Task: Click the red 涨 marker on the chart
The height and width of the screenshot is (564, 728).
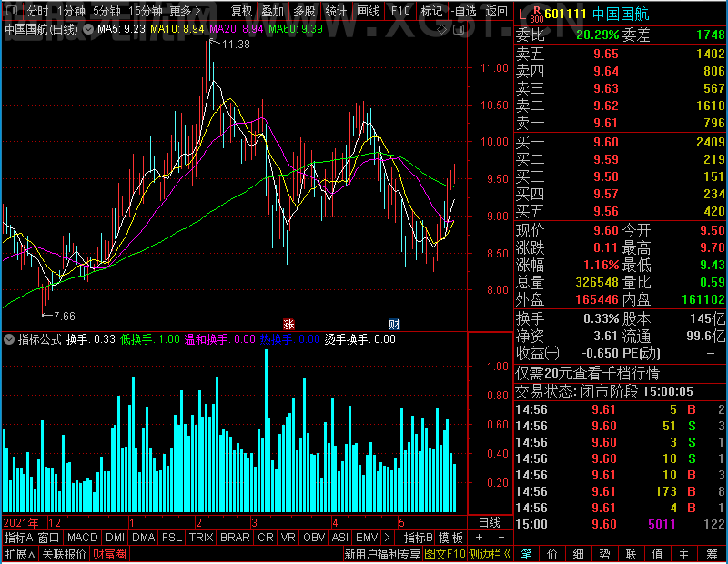Action: [288, 324]
